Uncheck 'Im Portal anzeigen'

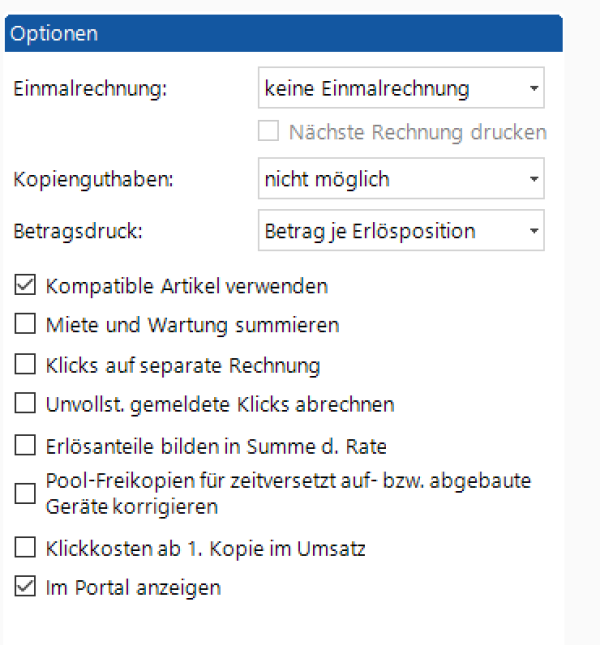(25, 586)
